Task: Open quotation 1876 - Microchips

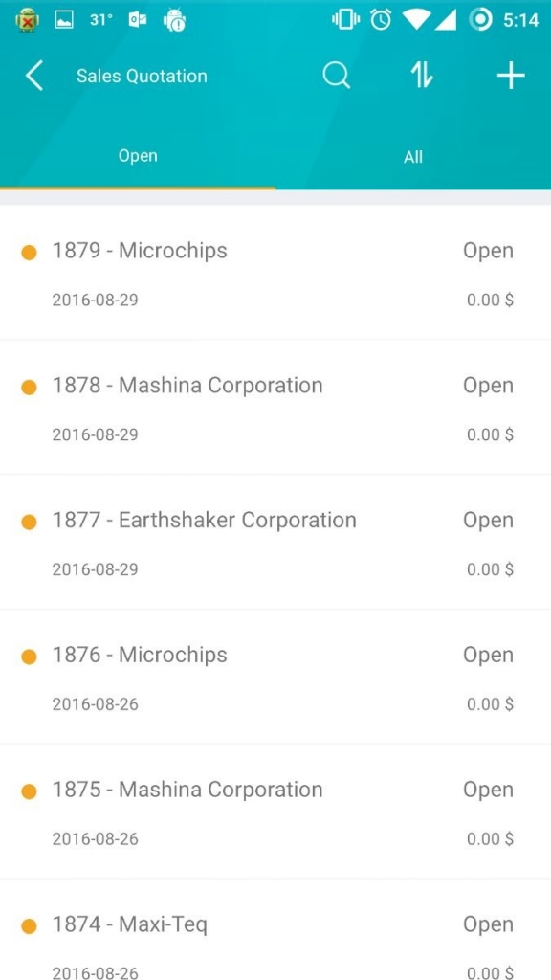Action: (275, 677)
